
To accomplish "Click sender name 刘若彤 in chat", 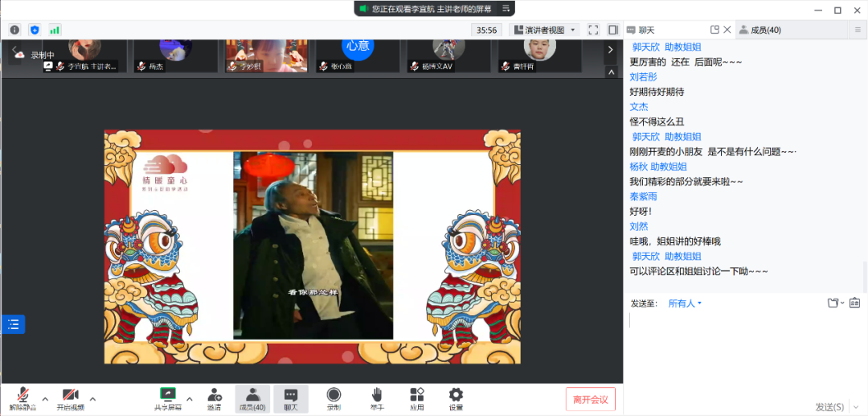I will (642, 76).
